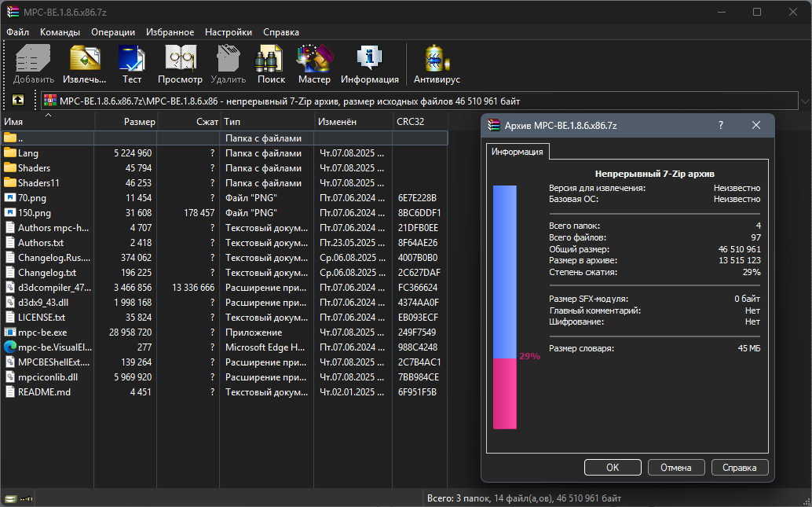Select the Shaders folder row
Viewport: 812px width, 507px height.
(224, 168)
